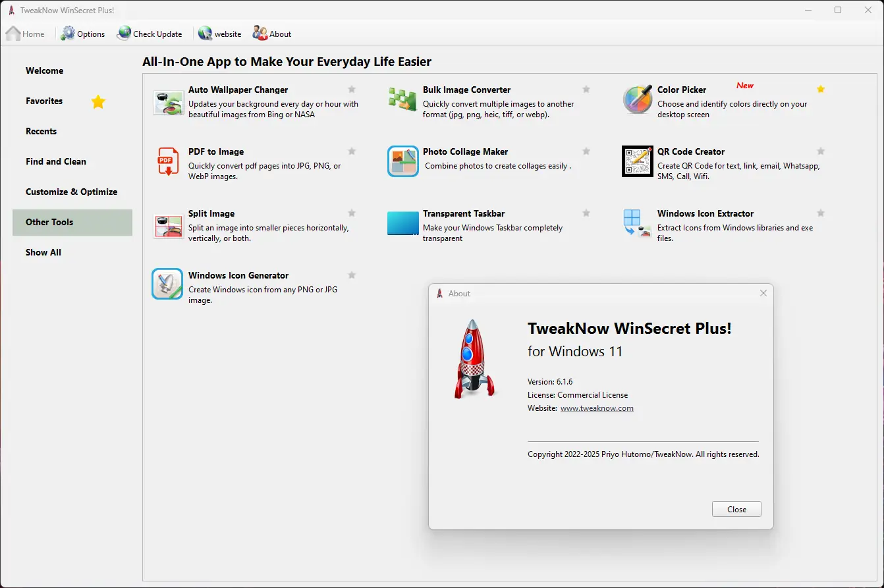
Task: Click the copyright notice in About dialog
Action: (x=644, y=454)
